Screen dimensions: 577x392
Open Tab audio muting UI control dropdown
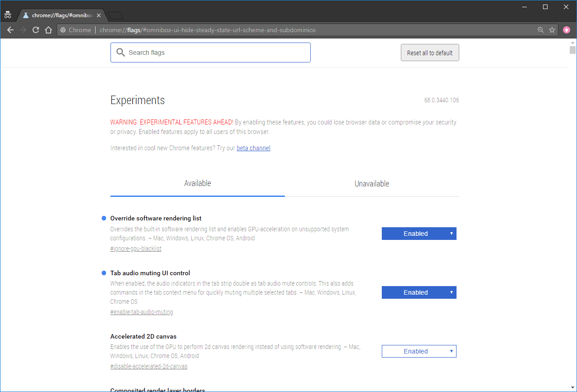point(419,292)
